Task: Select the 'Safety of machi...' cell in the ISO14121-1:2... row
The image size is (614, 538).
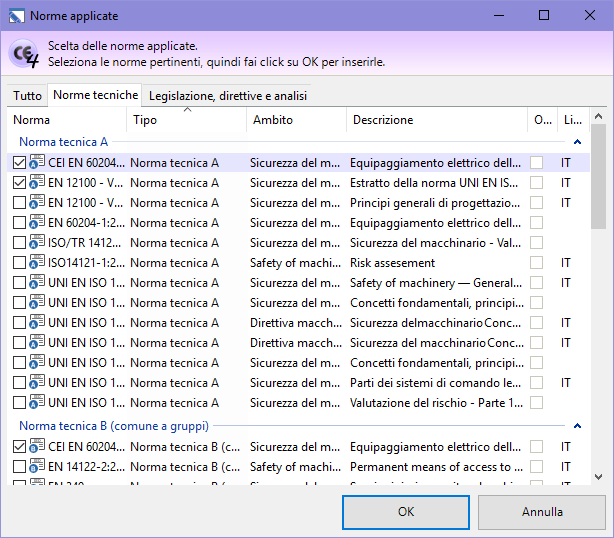Action: [296, 263]
